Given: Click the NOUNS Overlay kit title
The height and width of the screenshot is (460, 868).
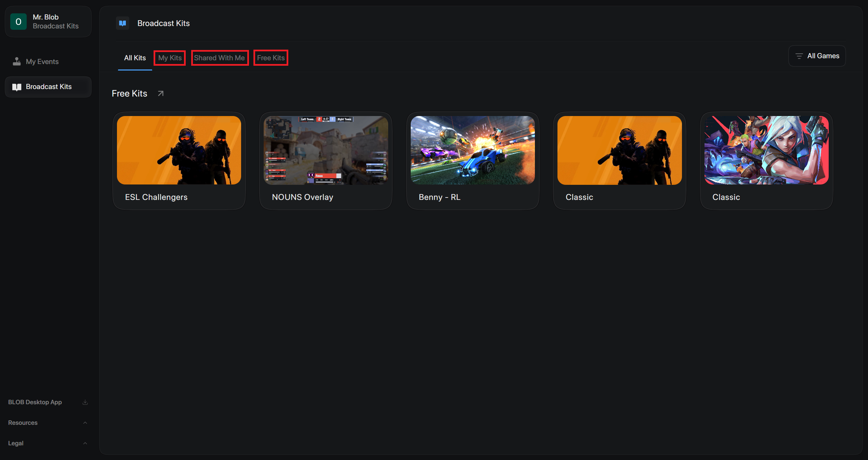Looking at the screenshot, I should 302,197.
